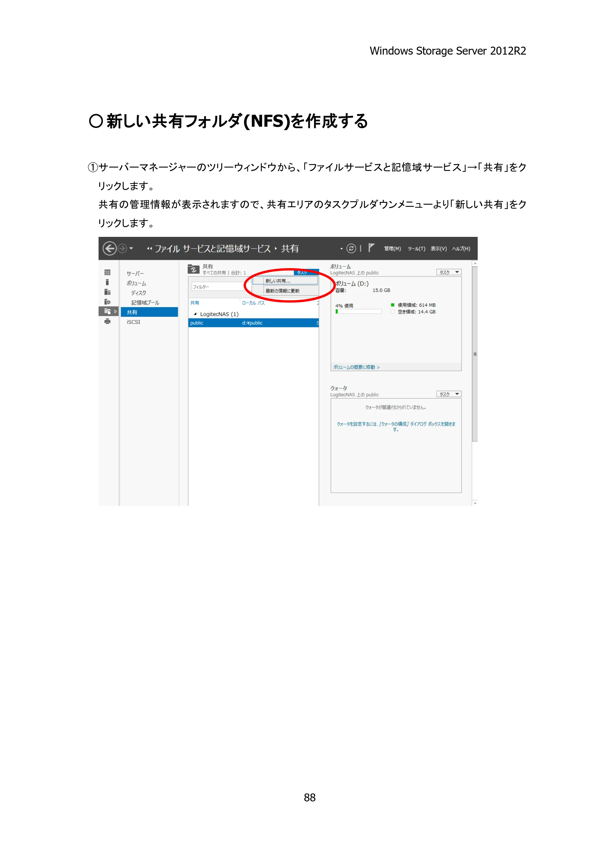The height and width of the screenshot is (868, 614).
Task: Click the sidebar icon showing server with clock
Action: coord(107,302)
